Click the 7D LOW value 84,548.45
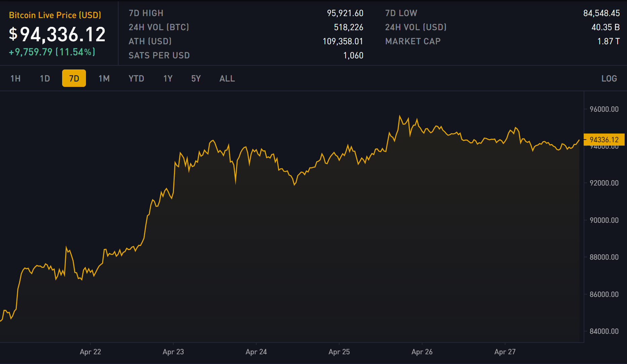The width and height of the screenshot is (627, 364). coord(601,13)
